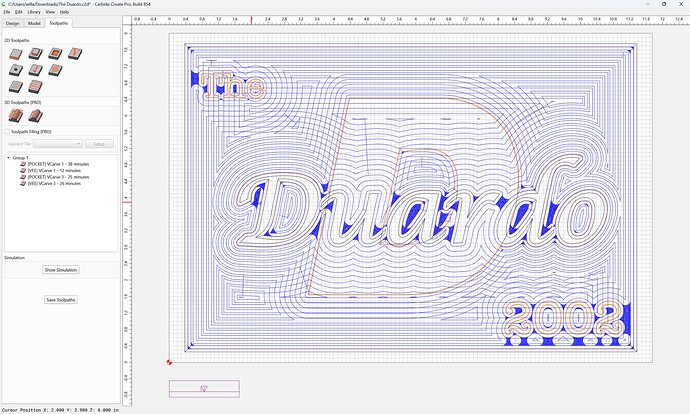Click the Show Simulation button
Image resolution: width=690 pixels, height=414 pixels.
(x=61, y=270)
